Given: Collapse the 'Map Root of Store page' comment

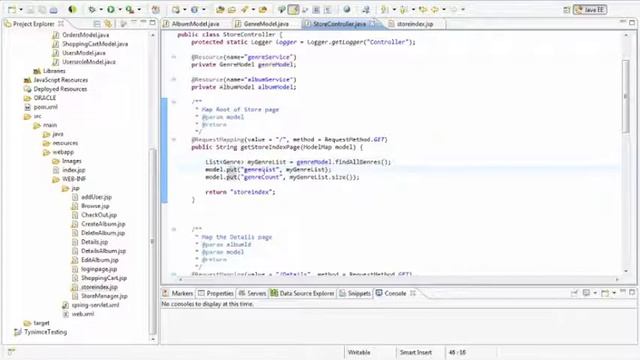Looking at the screenshot, I should click(173, 102).
